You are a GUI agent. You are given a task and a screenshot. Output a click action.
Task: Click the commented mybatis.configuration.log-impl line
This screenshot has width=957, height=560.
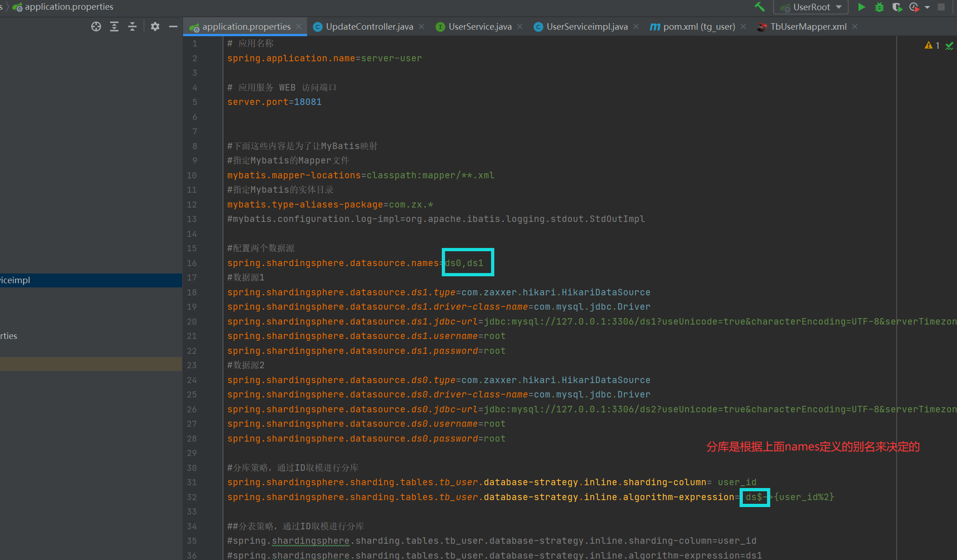point(436,219)
